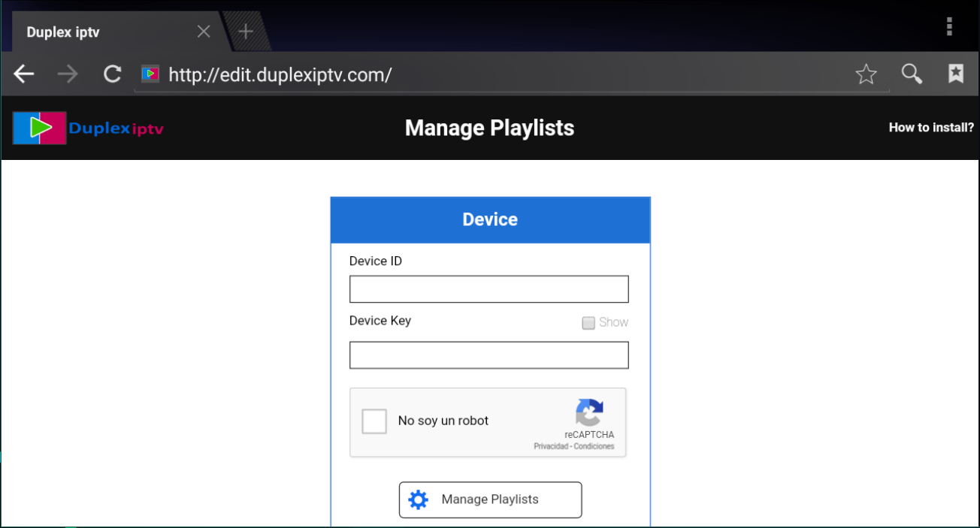
Task: Focus the Device ID input field
Action: pyautogui.click(x=489, y=289)
